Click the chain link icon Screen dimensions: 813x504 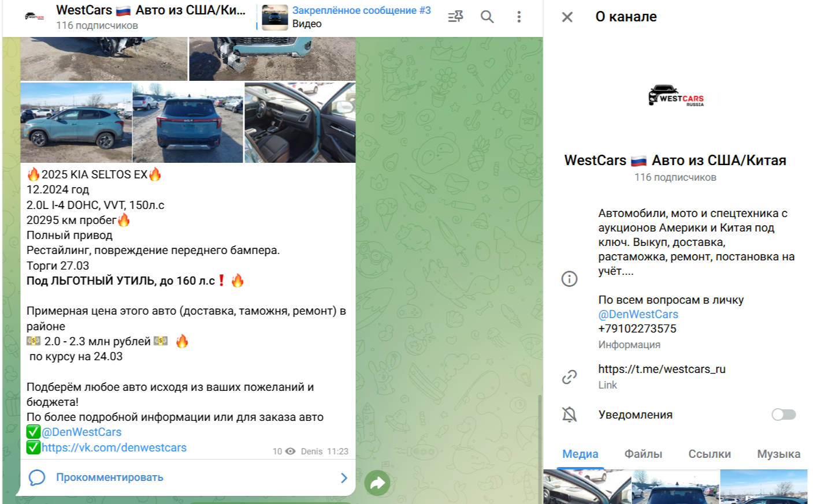pyautogui.click(x=569, y=377)
